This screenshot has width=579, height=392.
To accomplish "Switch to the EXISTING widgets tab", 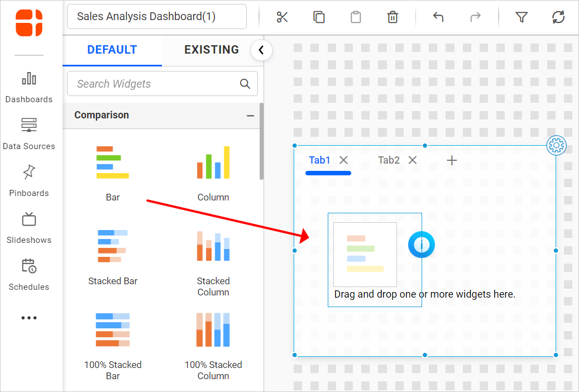I will coord(212,50).
